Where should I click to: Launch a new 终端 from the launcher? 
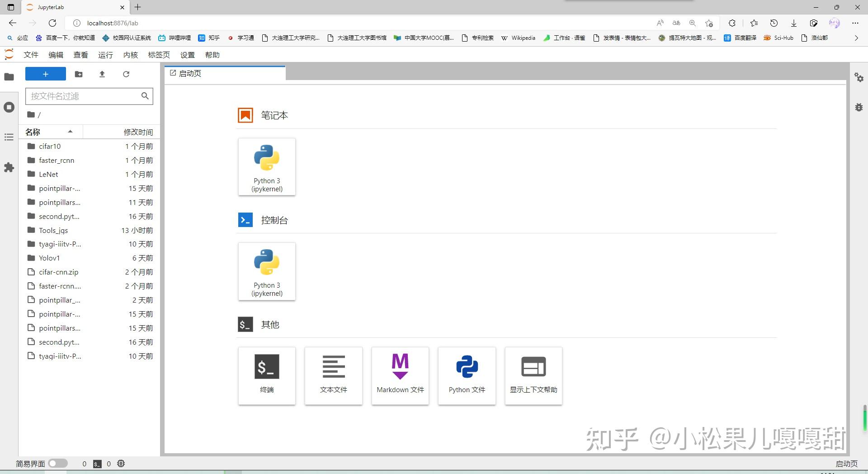(x=267, y=376)
